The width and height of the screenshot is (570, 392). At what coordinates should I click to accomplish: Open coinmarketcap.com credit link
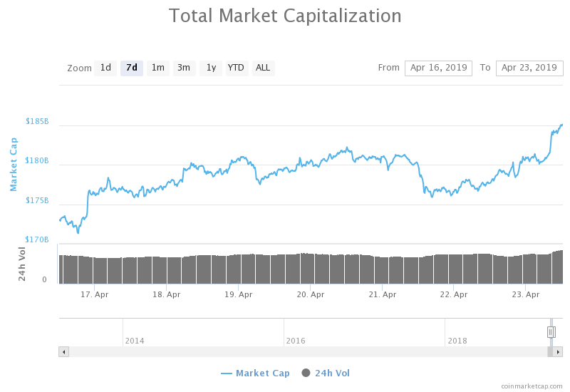coord(531,386)
